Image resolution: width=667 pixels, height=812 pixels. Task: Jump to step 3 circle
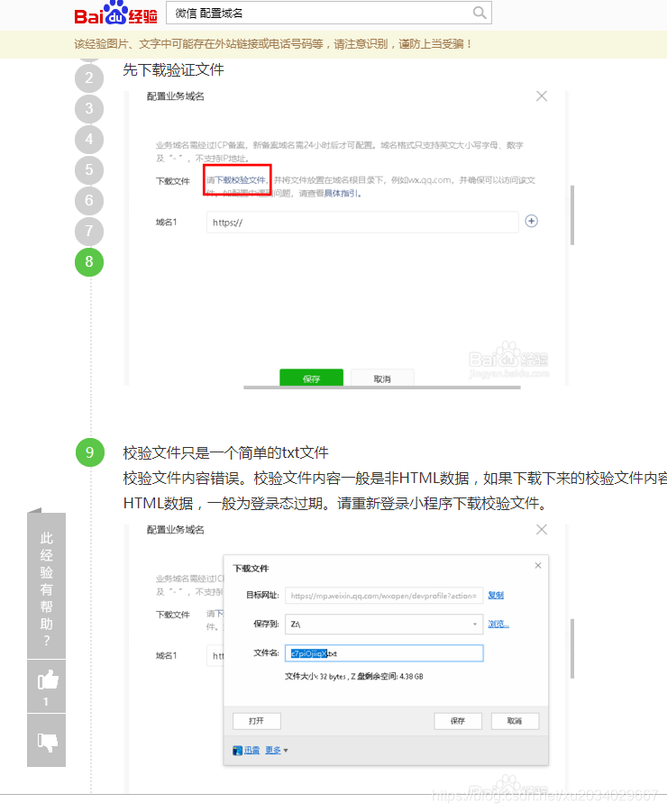[89, 109]
